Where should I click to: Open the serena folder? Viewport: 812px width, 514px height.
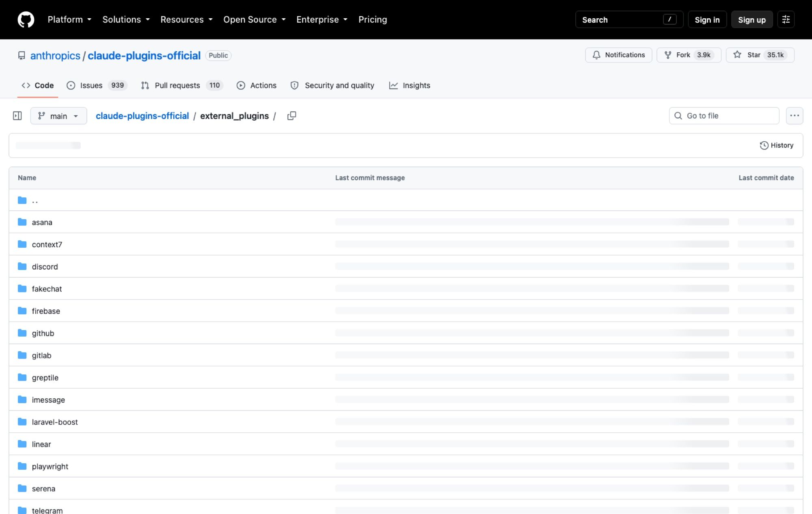[43, 488]
